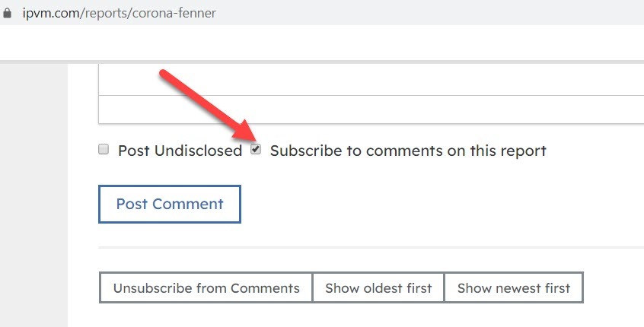Image resolution: width=644 pixels, height=327 pixels.
Task: Click the red arrow's tail end
Action: coord(164,74)
